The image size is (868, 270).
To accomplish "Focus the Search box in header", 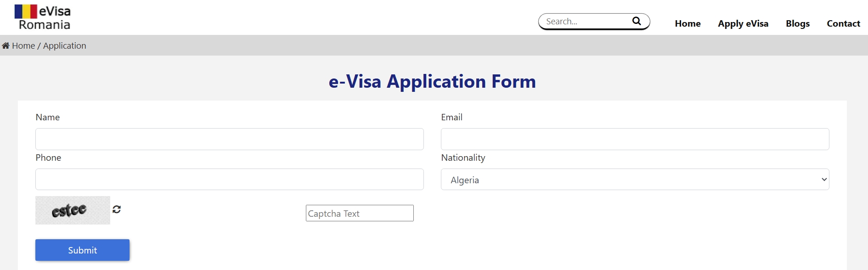I will point(586,22).
